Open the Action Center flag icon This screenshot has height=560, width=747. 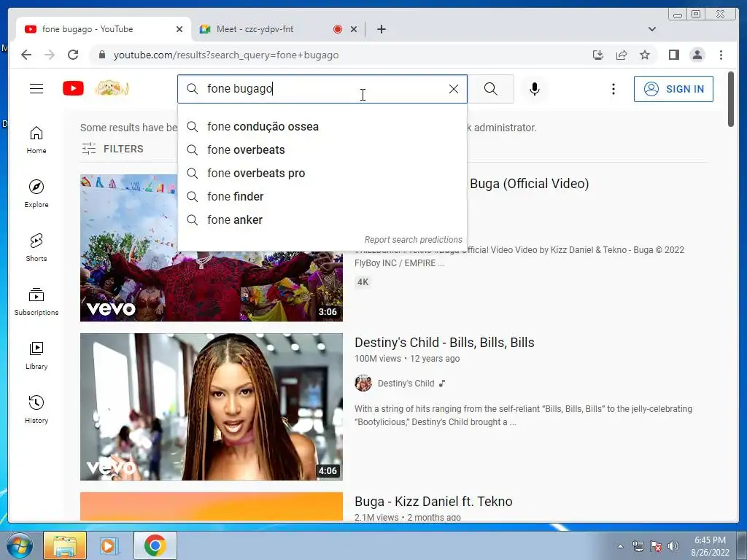656,546
